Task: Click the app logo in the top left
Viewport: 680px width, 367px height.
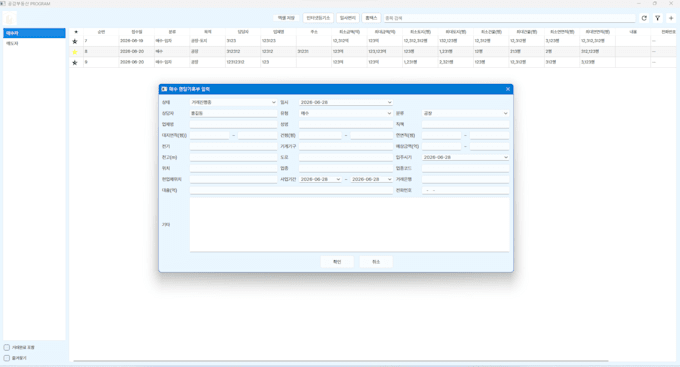Action: 10,19
